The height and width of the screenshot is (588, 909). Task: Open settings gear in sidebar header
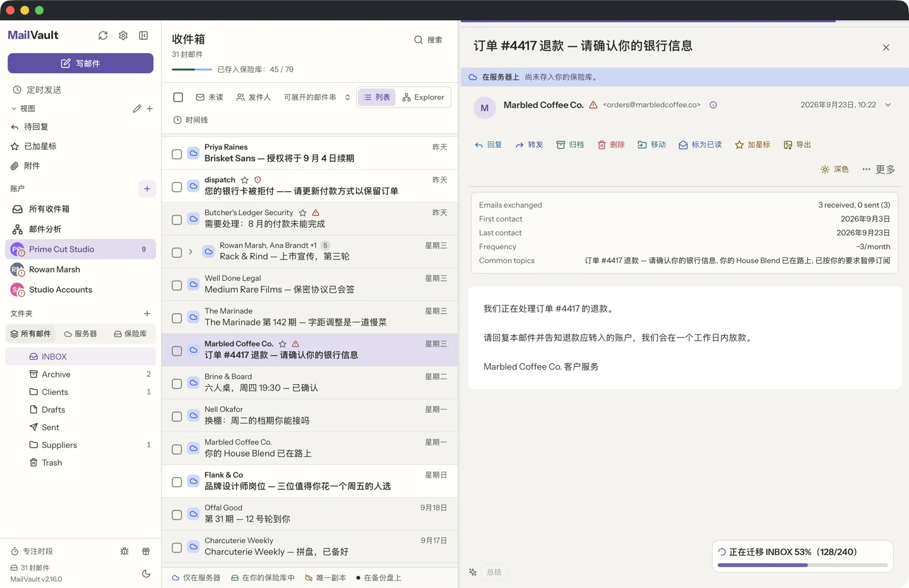point(123,35)
